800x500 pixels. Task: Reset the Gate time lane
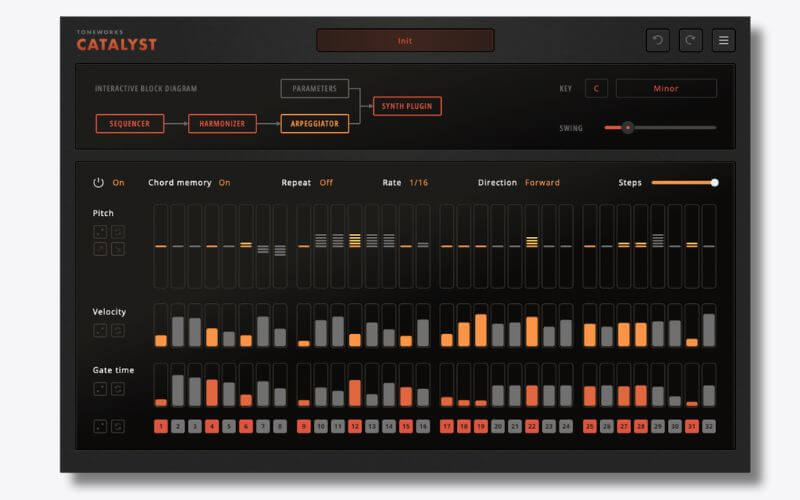tap(118, 389)
